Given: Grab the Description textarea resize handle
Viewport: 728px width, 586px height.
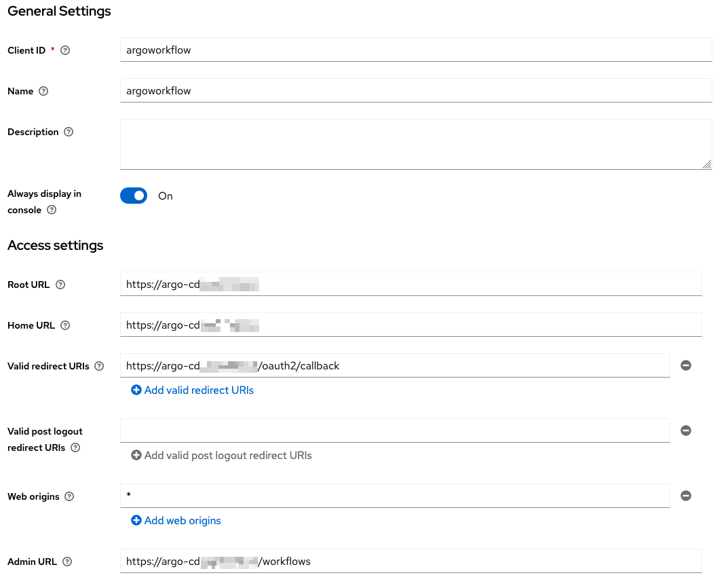Looking at the screenshot, I should [707, 164].
